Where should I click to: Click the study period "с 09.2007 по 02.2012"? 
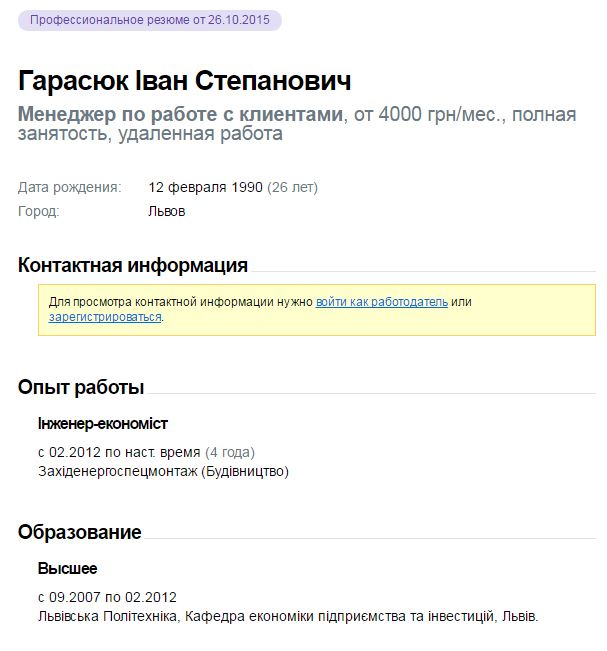pos(107,597)
